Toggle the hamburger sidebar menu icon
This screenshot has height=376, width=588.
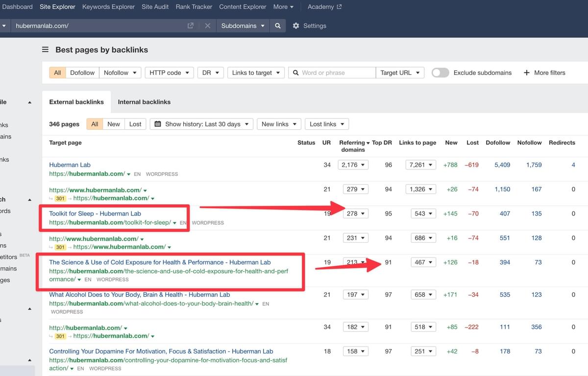pos(45,49)
